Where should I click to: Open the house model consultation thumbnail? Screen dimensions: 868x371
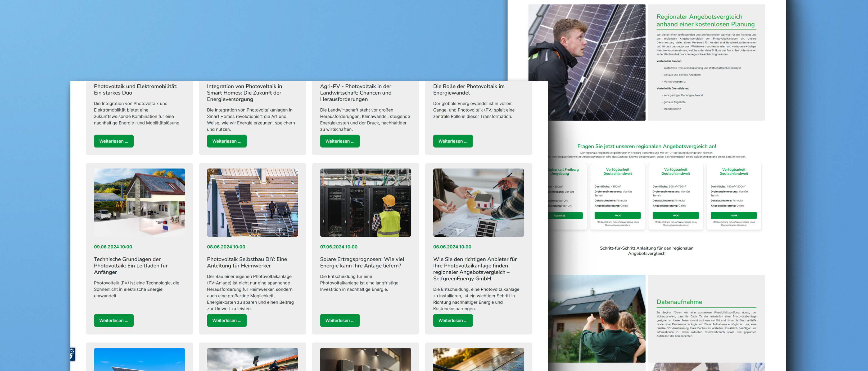[x=478, y=202]
